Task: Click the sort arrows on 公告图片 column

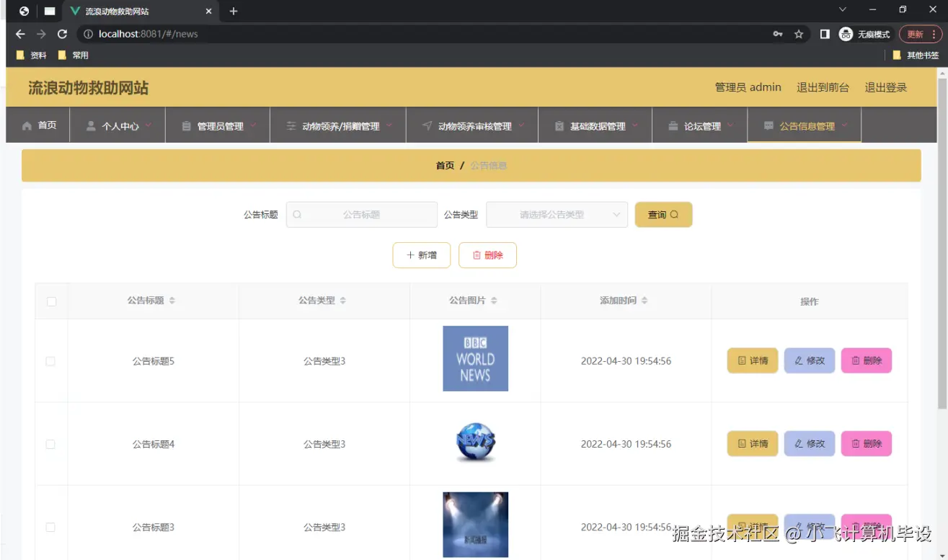Action: 494,301
